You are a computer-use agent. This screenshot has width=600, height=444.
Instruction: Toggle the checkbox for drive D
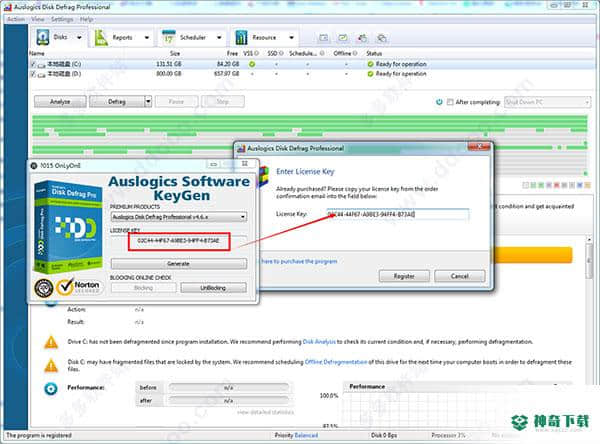[33, 73]
